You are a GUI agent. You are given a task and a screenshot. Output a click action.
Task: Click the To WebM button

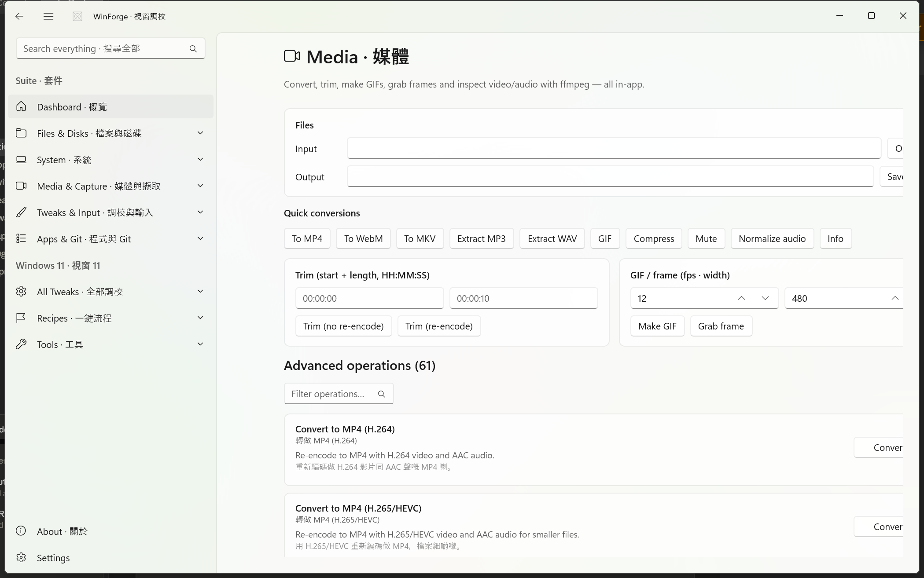363,238
